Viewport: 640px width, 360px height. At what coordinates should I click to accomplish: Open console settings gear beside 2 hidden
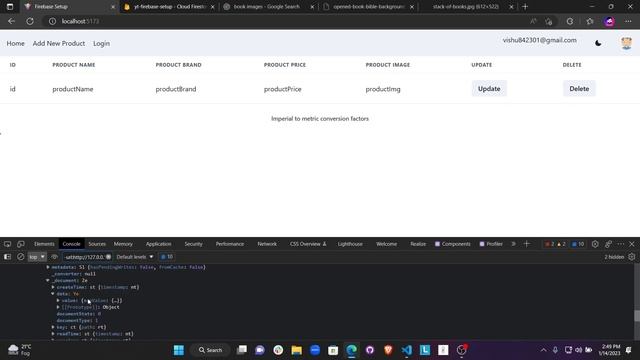click(632, 257)
